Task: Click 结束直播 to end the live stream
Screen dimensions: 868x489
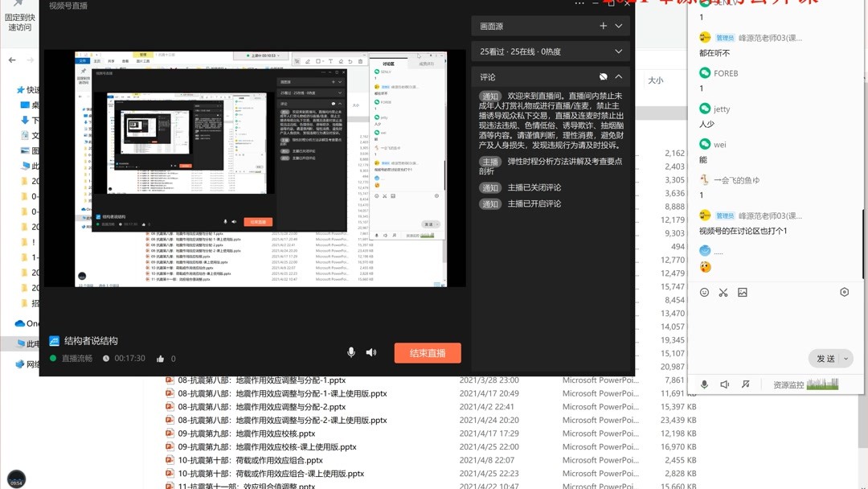Action: coord(427,353)
